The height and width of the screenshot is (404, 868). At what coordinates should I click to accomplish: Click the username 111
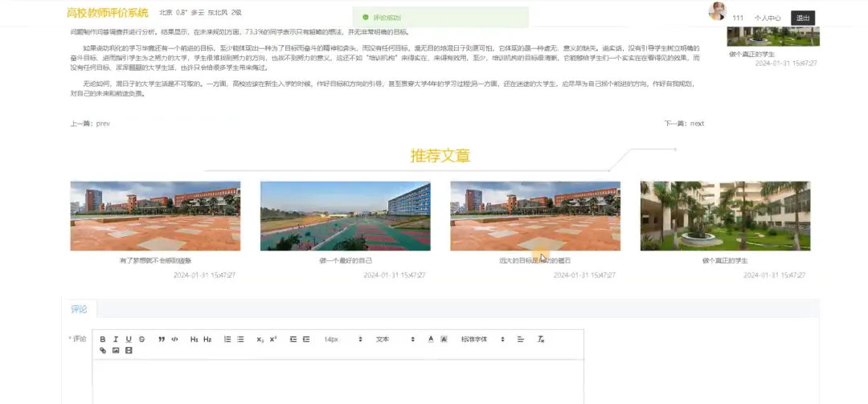(x=738, y=18)
